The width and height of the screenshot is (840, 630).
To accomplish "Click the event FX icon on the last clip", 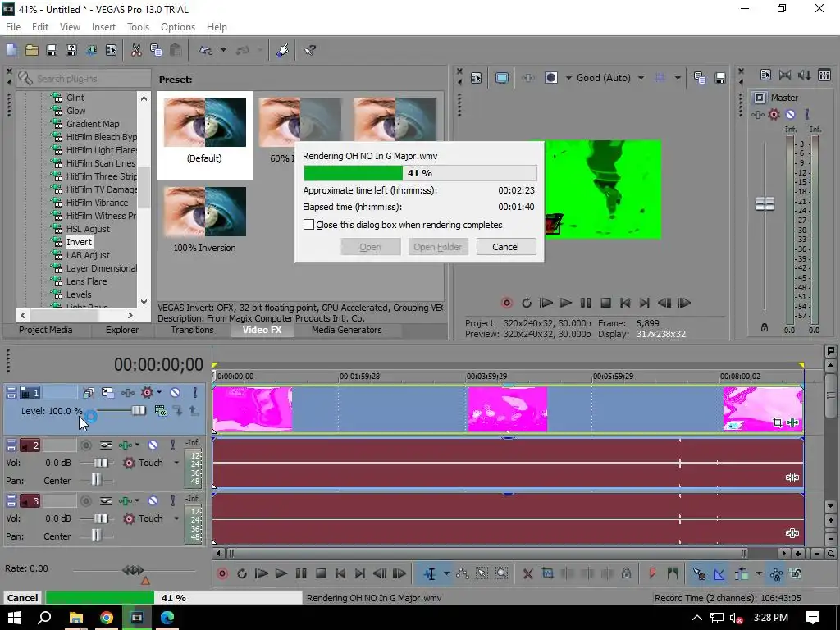I will point(793,422).
